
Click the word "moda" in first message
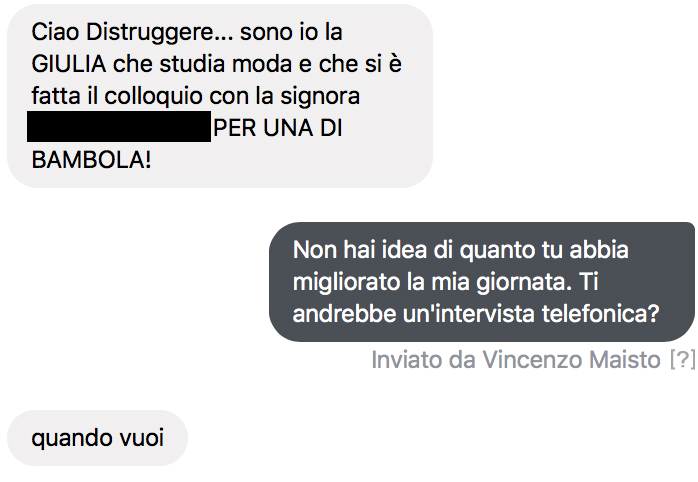(263, 64)
